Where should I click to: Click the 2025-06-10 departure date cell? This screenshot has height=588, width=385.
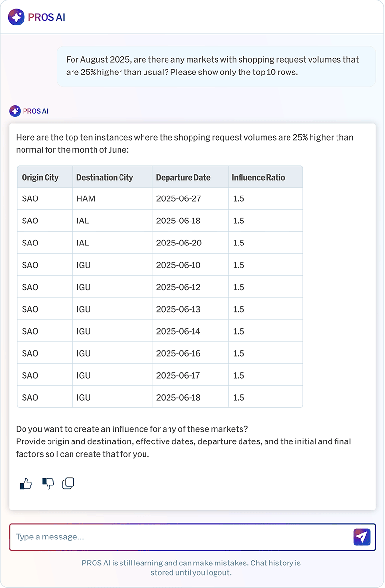pyautogui.click(x=178, y=265)
